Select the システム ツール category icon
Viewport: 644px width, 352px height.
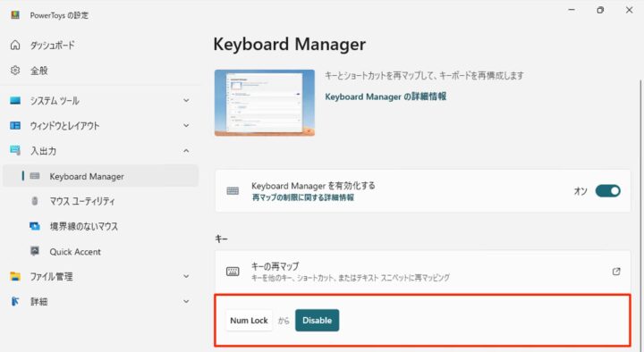pyautogui.click(x=15, y=101)
